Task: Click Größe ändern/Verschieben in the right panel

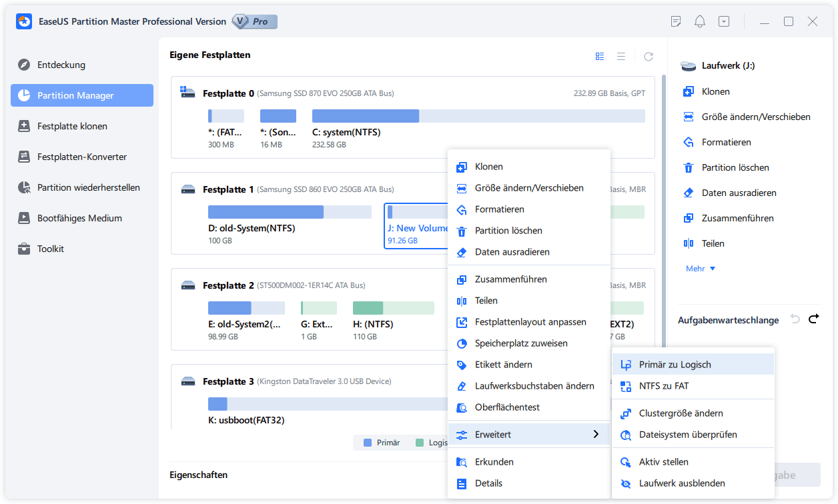Action: click(x=747, y=117)
